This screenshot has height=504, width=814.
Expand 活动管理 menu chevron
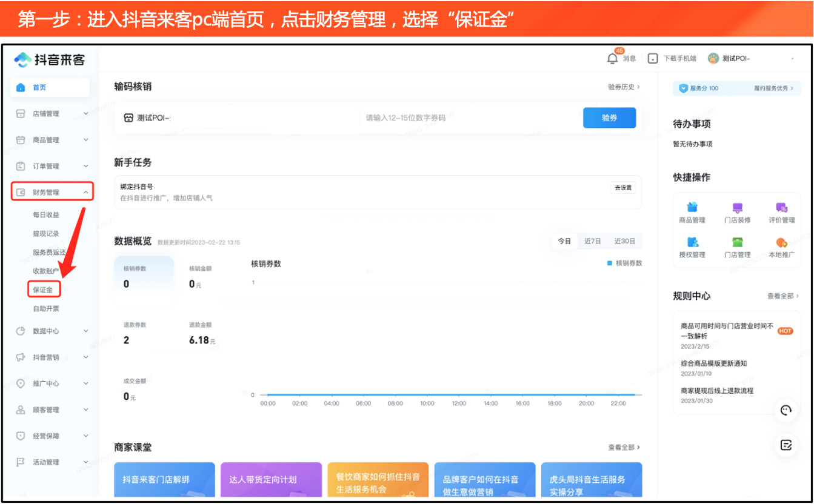(x=85, y=462)
